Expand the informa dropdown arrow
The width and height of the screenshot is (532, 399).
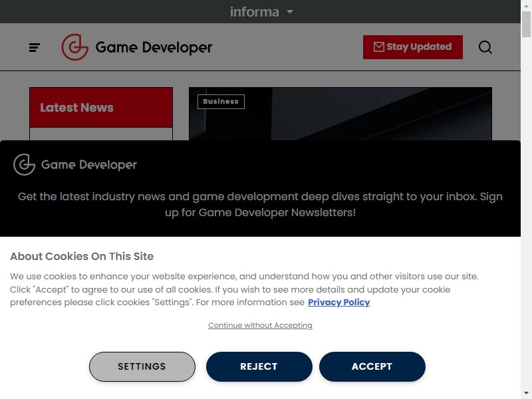[290, 11]
